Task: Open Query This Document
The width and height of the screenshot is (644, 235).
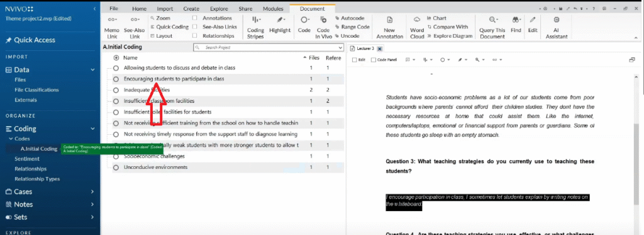Action: tap(492, 28)
